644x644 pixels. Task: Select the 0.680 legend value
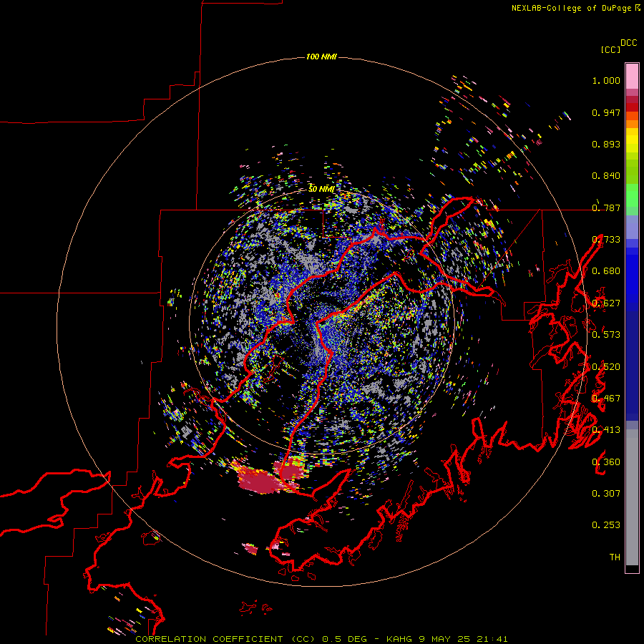click(606, 271)
